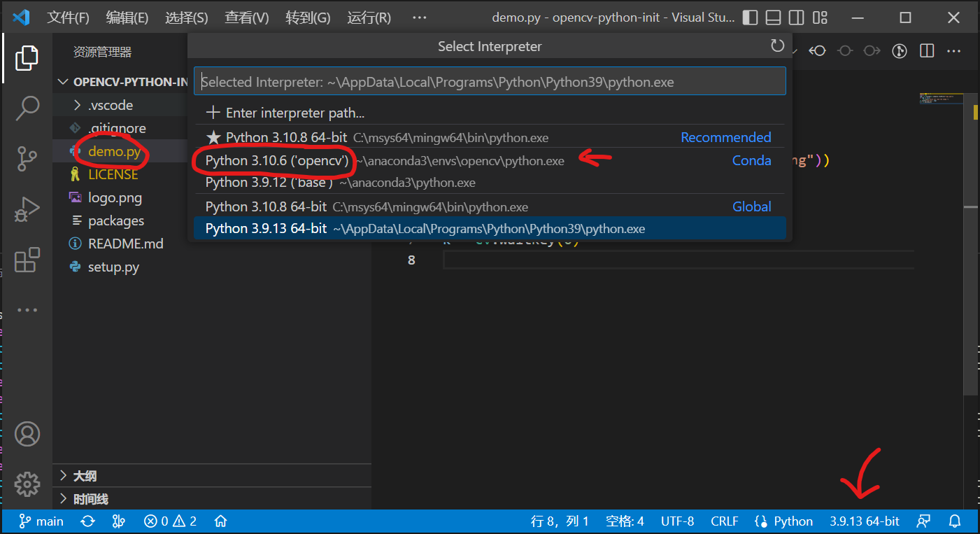The width and height of the screenshot is (980, 534).
Task: Open the 查看(V) menu
Action: [246, 17]
